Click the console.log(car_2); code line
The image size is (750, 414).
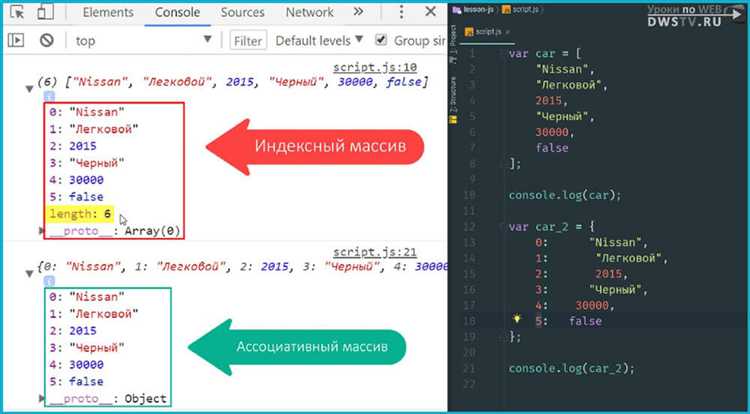click(x=572, y=368)
